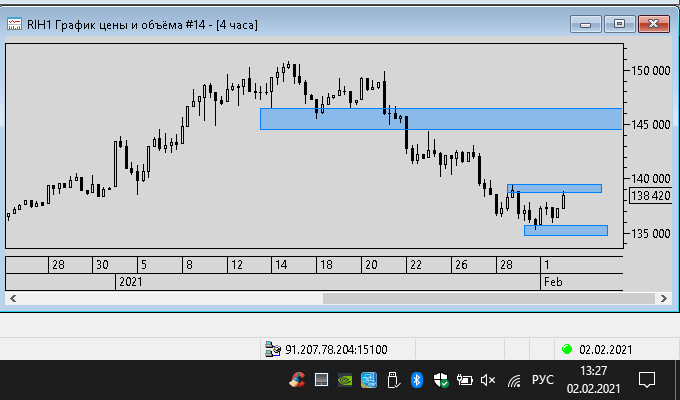Open the Windows notification center

click(647, 380)
